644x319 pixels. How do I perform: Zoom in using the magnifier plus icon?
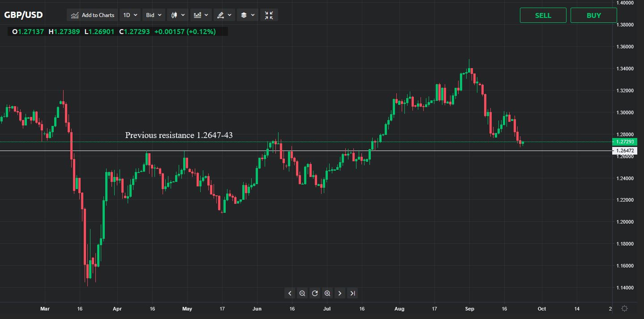pyautogui.click(x=327, y=293)
